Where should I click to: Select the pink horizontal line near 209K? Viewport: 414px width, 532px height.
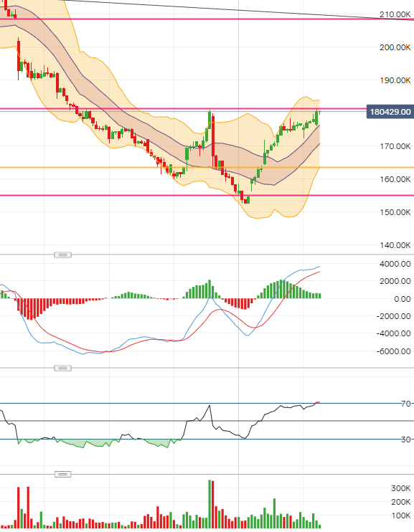[x=207, y=19]
